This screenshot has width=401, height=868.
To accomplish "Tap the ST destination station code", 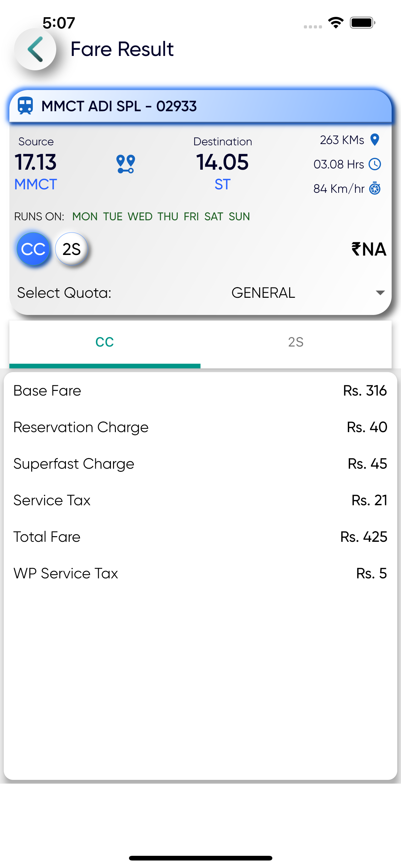I will 223,184.
